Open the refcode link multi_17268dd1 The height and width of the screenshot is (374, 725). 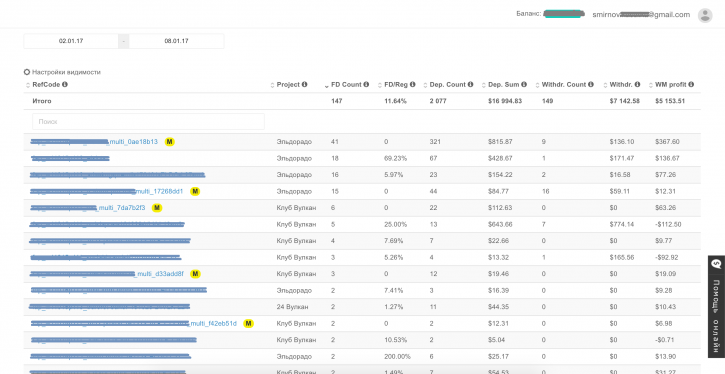[x=160, y=191]
